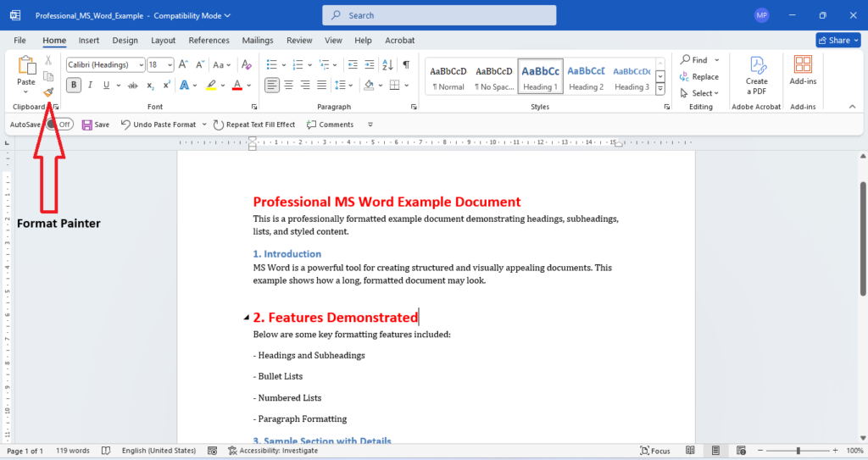
Task: Click the Copy icon in Clipboard
Action: [x=48, y=76]
